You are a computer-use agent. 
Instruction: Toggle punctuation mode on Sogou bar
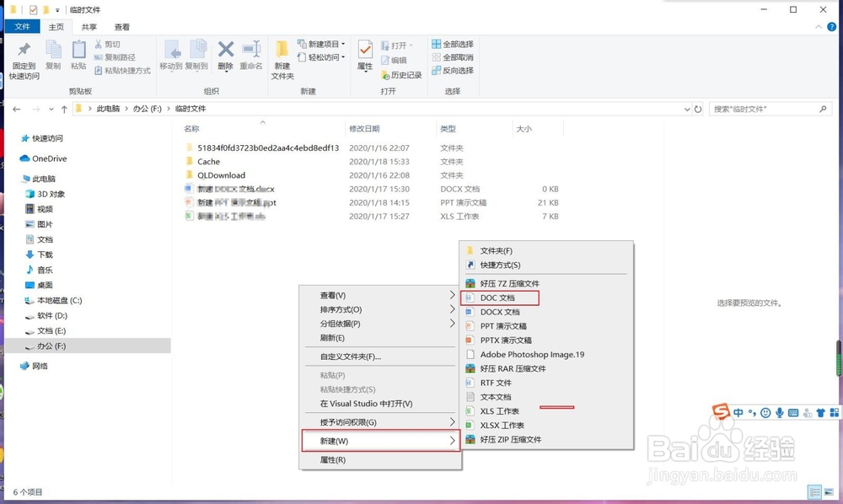[753, 412]
